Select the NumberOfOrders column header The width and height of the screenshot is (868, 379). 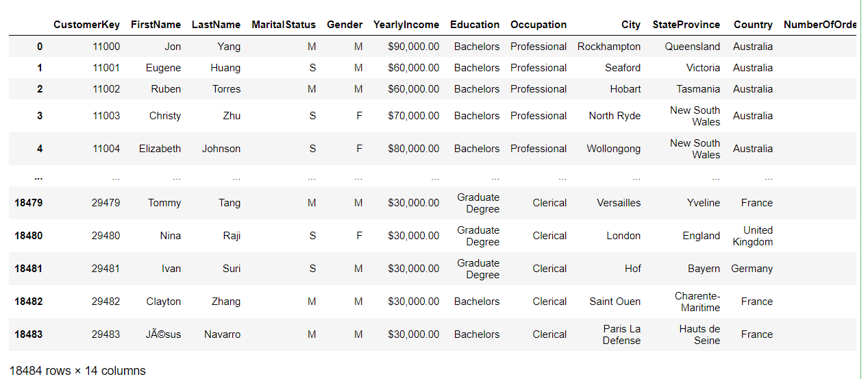tap(820, 25)
